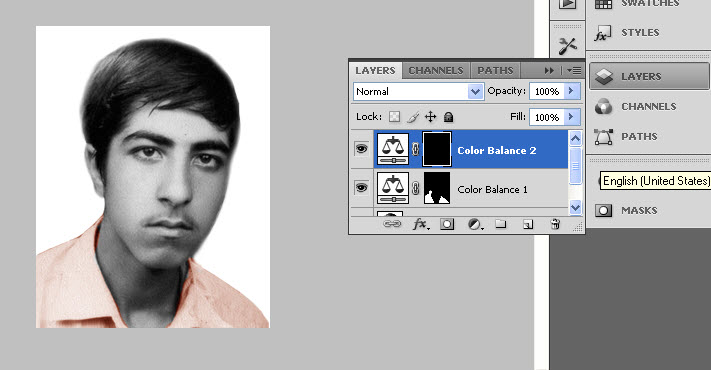Click the link layers icon at panel bottom
Viewport: 711px width, 370px height.
392,224
